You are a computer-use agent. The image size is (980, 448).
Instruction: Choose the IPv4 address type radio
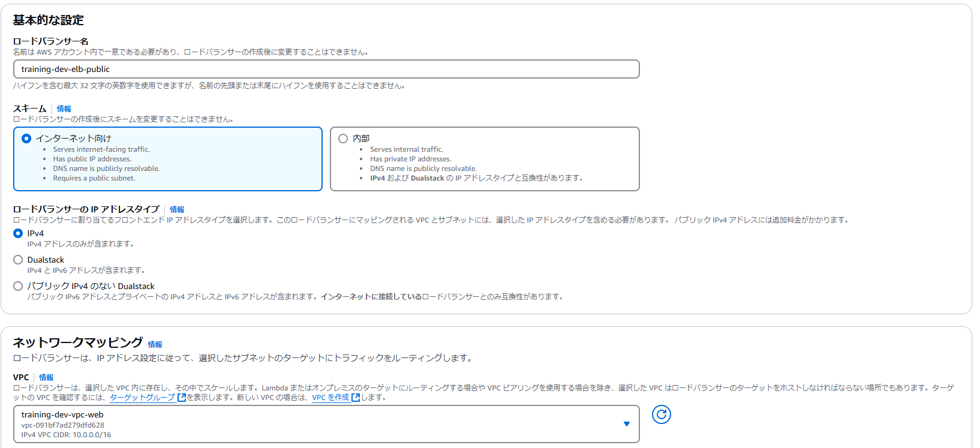click(x=18, y=233)
